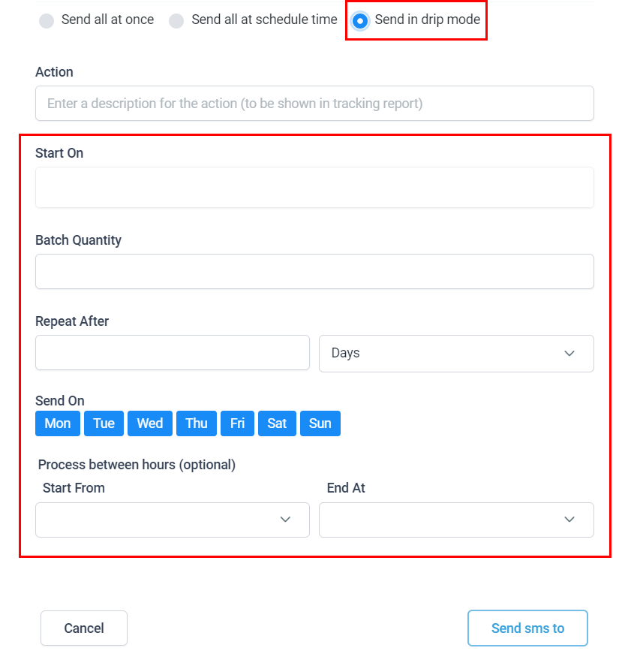628x672 pixels.
Task: Click the chevron arrow in Days dropdown
Action: [x=569, y=354]
